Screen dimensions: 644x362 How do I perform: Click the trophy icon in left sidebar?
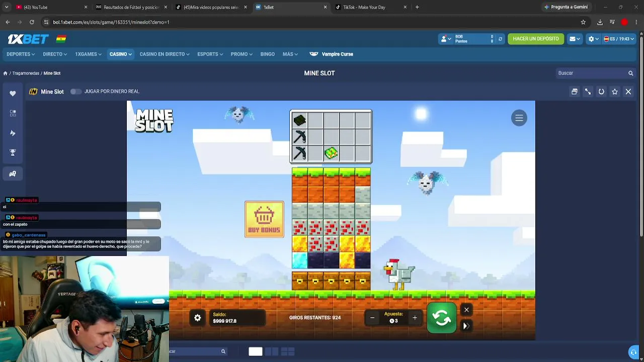[x=13, y=153]
